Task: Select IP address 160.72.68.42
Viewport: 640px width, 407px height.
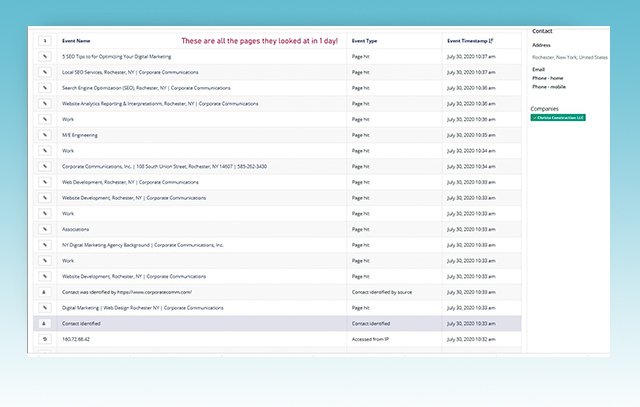Action: [76, 340]
